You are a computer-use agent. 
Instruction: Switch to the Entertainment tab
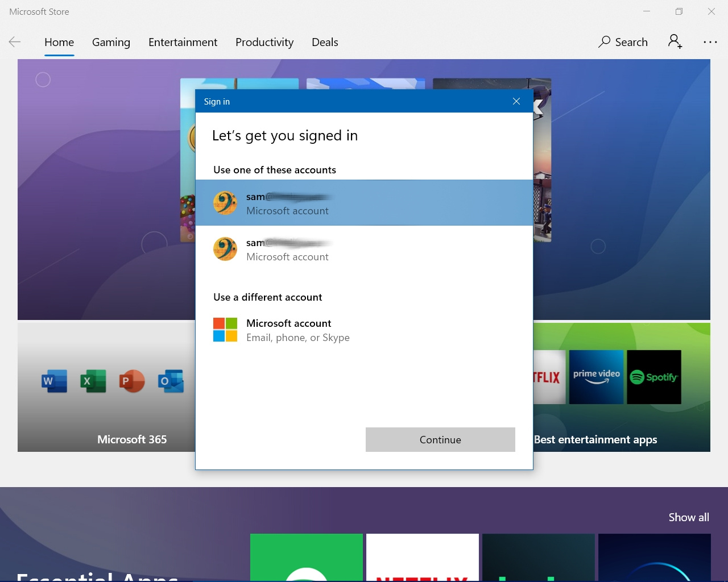pos(183,42)
